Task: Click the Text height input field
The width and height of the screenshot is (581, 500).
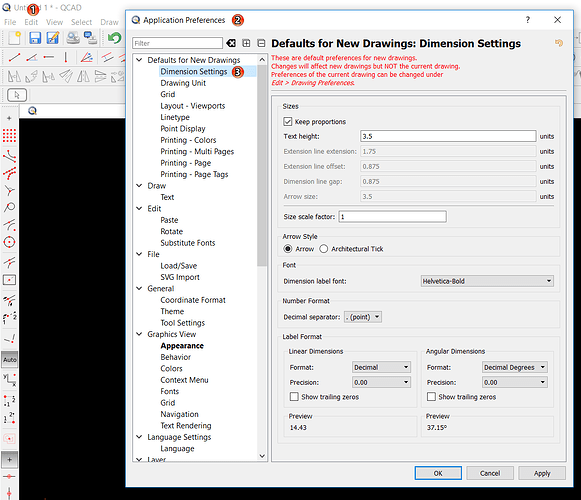Action: click(x=448, y=136)
